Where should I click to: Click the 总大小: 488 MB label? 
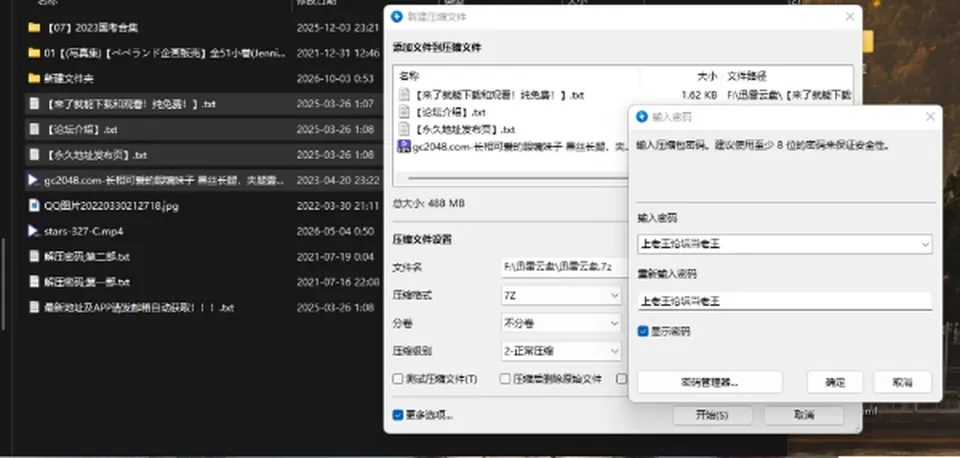429,203
